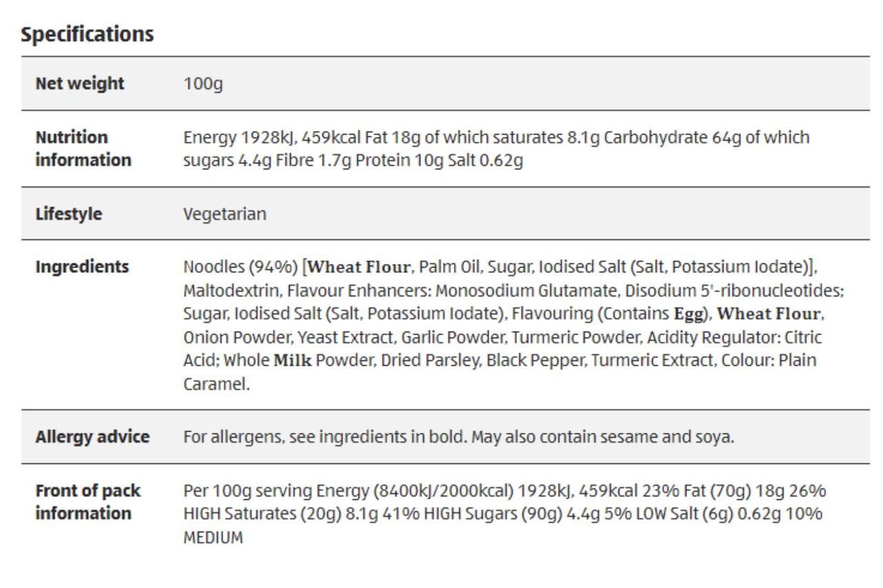Click the 100g net weight value
This screenshot has height=588, width=883.
pyautogui.click(x=203, y=84)
